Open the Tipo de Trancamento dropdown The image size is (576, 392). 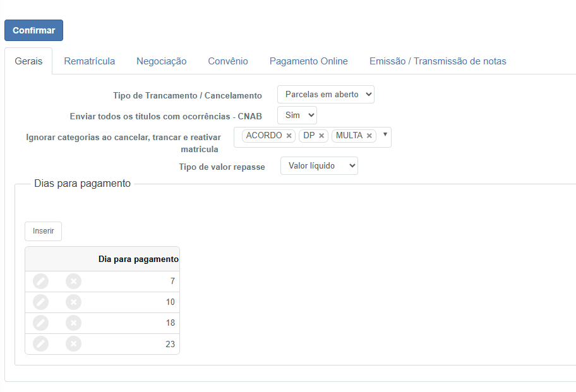[326, 94]
